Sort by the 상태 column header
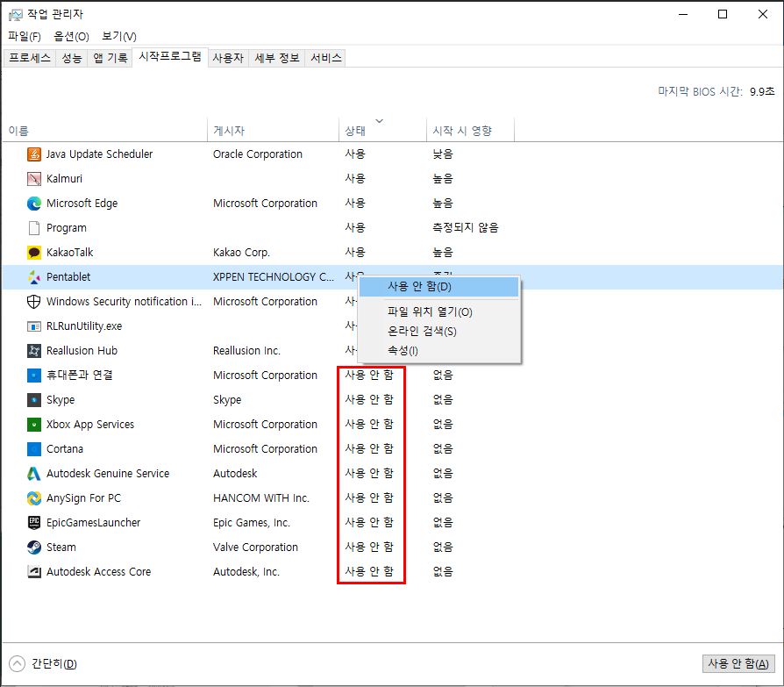Image resolution: width=784 pixels, height=687 pixels. pos(382,131)
